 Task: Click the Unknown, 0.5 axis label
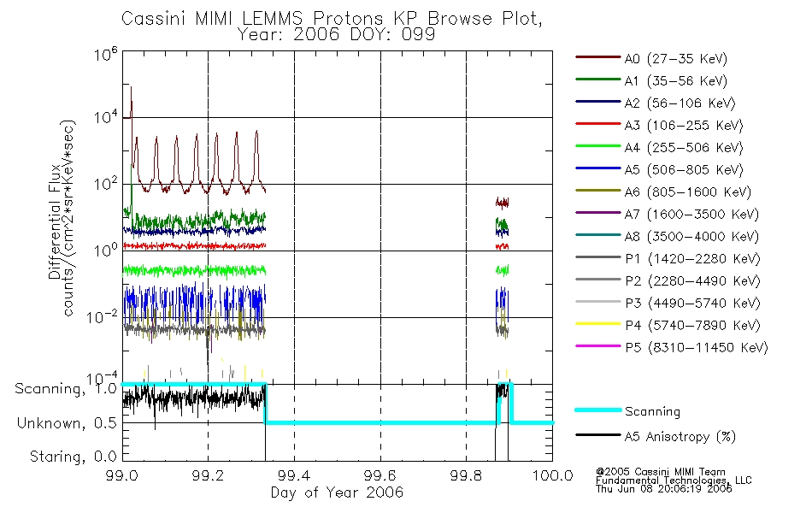pos(67,423)
